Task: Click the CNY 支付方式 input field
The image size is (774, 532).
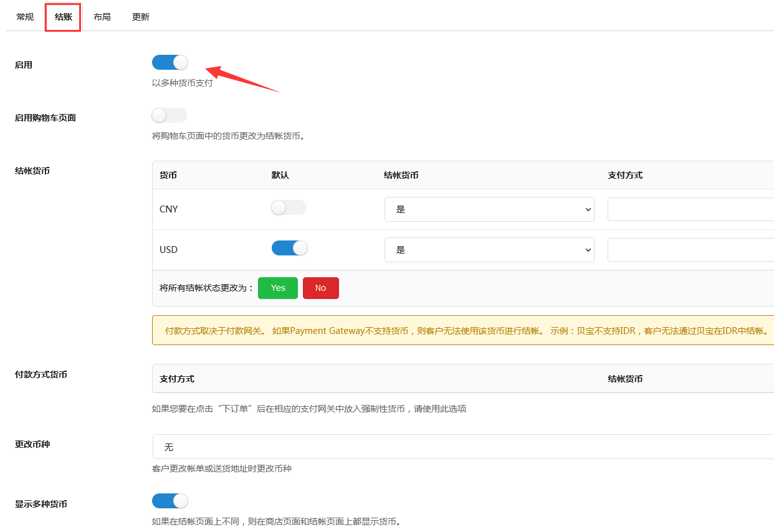Action: coord(690,209)
